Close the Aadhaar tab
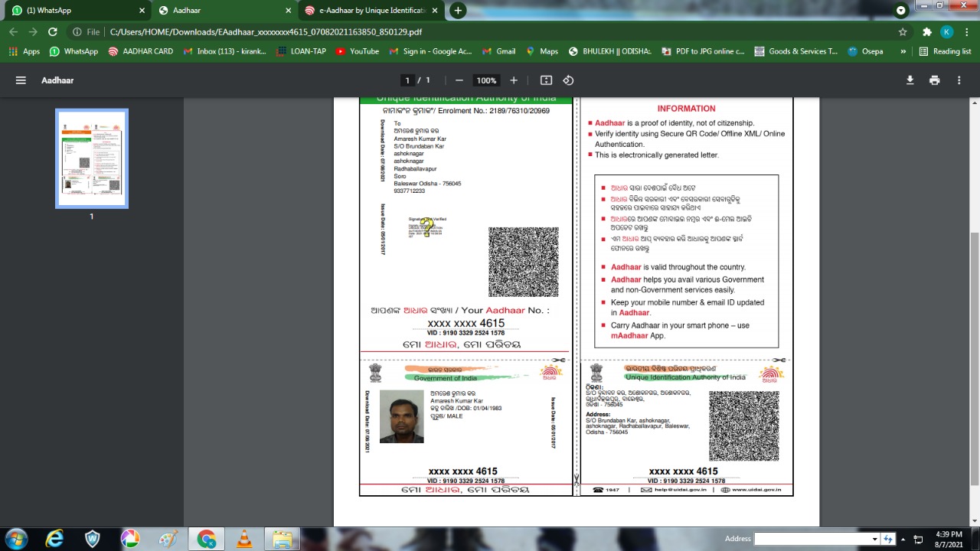Screen dimensions: 980x551 tap(288, 11)
